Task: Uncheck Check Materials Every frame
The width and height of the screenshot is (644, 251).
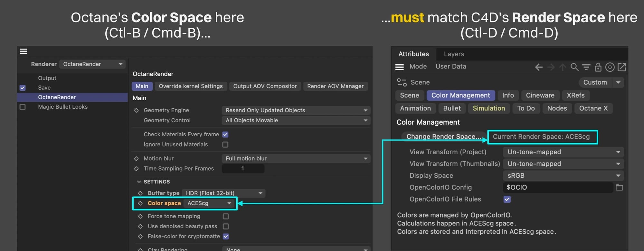Action: pyautogui.click(x=225, y=134)
